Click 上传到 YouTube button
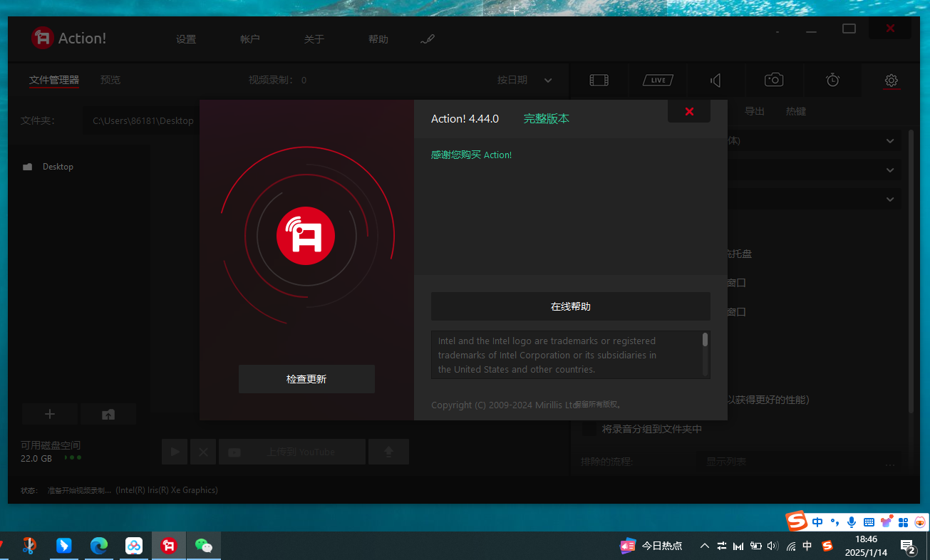Image resolution: width=930 pixels, height=560 pixels. pos(292,452)
